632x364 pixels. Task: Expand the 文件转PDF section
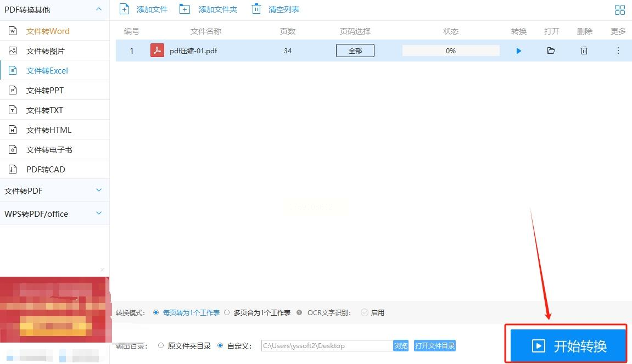point(99,191)
